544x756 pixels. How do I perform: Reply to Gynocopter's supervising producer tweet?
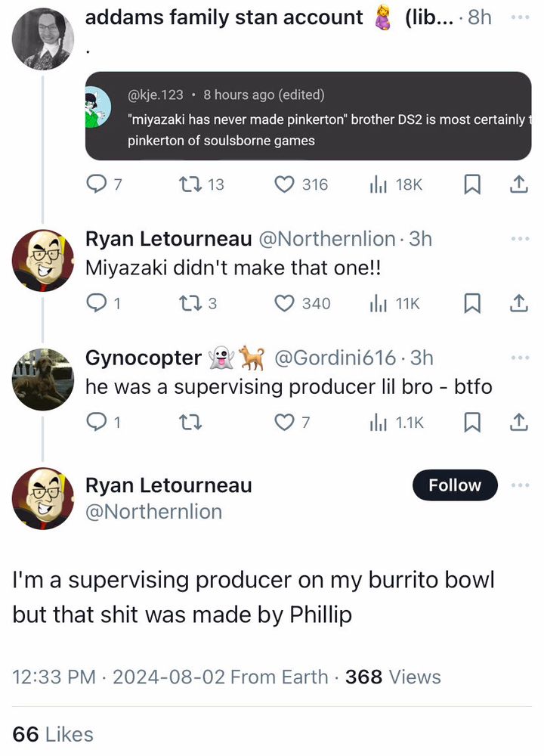pyautogui.click(x=96, y=423)
